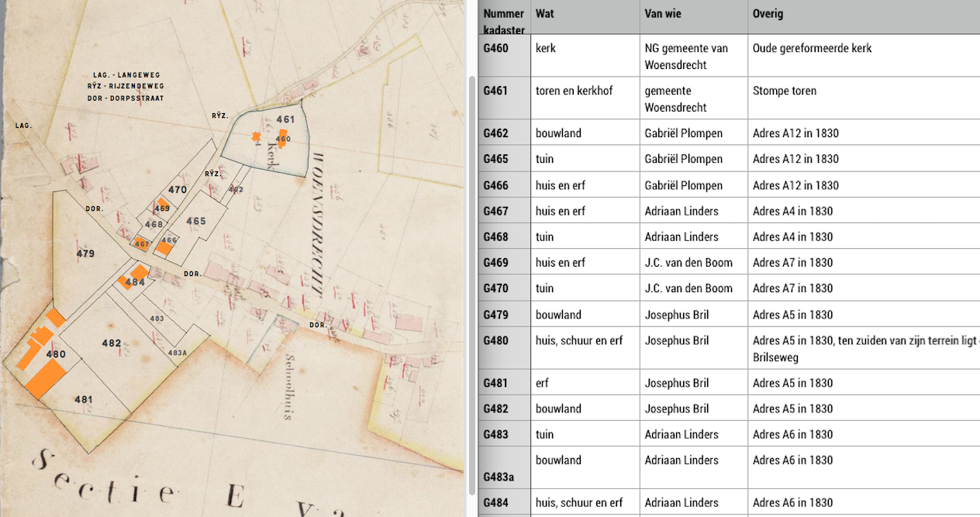
Task: Click the orange star-shaped tower marker
Action: [x=255, y=137]
